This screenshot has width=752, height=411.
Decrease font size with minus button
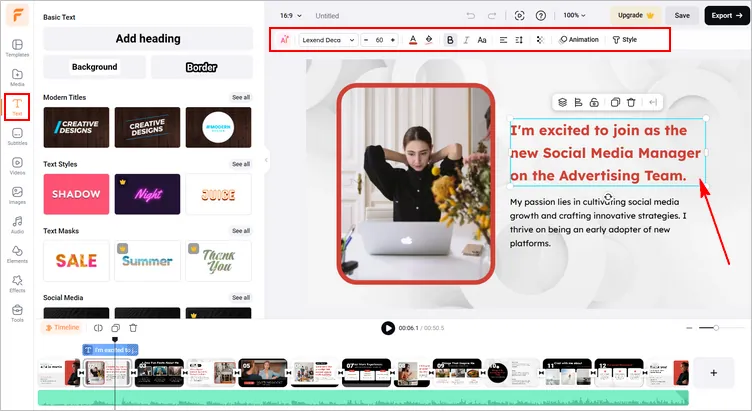366,40
